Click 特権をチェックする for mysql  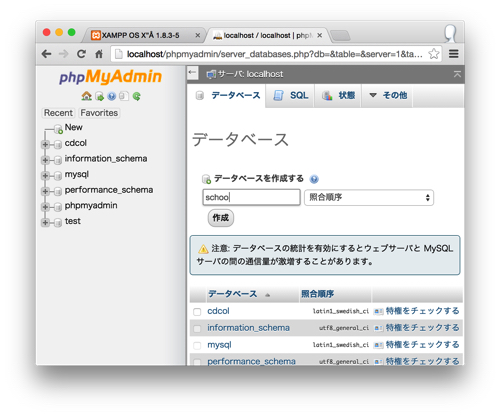pyautogui.click(x=422, y=345)
